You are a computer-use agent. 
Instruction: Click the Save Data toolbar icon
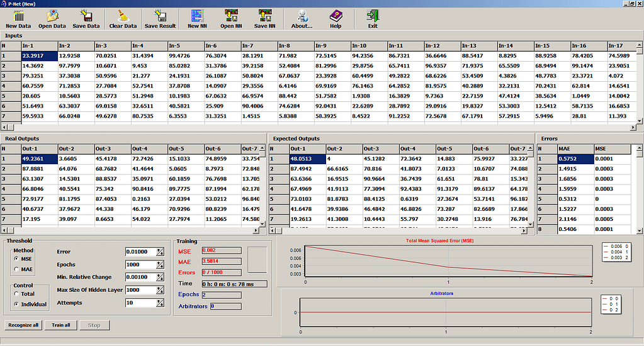(86, 19)
